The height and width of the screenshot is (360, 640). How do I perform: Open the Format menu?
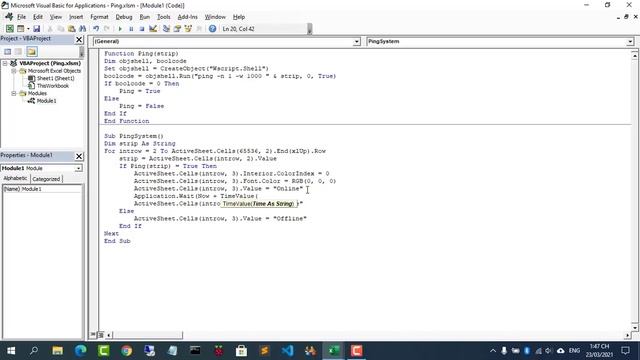[99, 17]
